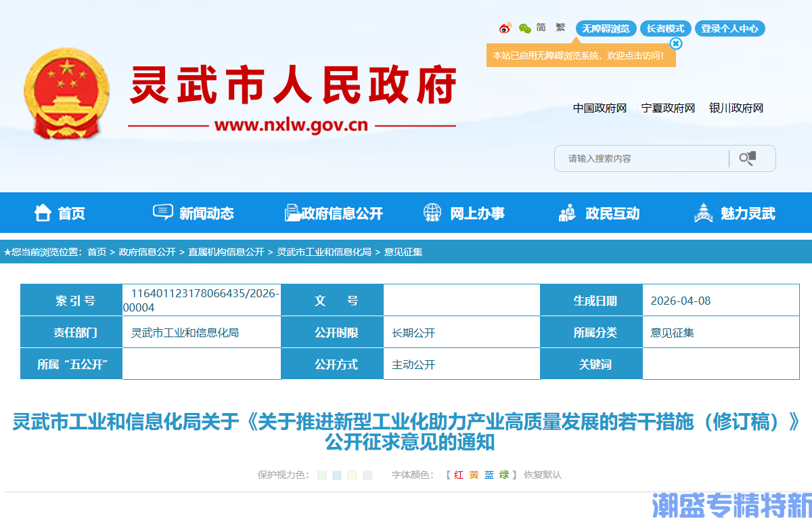Viewport: 812px width, 518px height.
Task: Enable 长者模式 elder mode
Action: [665, 28]
